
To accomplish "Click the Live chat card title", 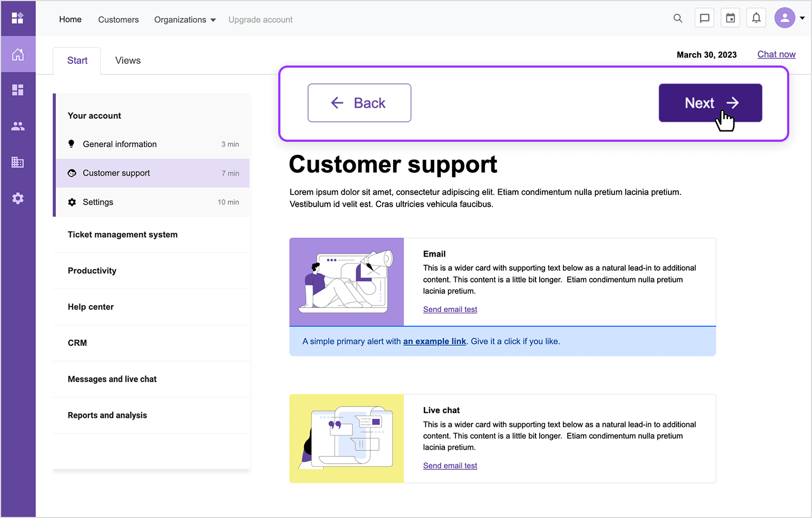I will click(441, 410).
